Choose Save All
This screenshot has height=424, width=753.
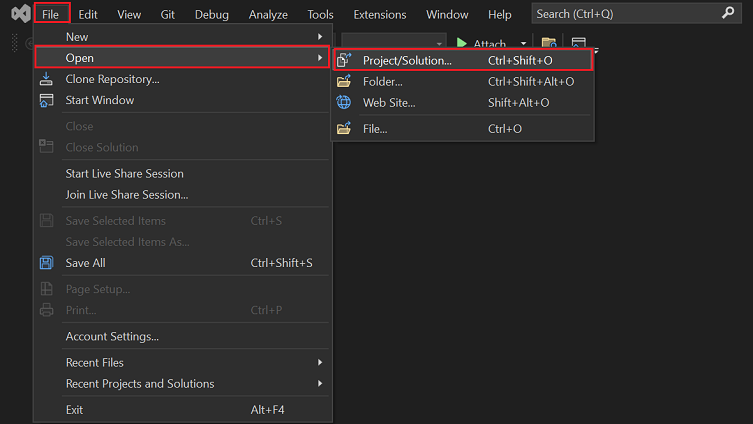coord(182,263)
